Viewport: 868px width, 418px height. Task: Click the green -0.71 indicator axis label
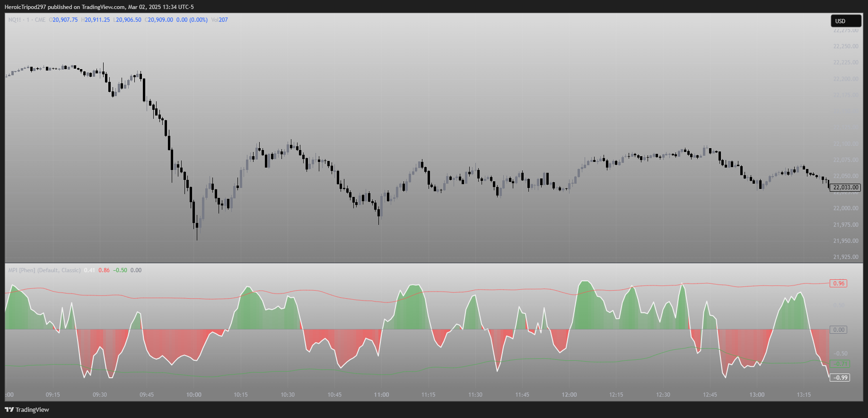point(840,364)
